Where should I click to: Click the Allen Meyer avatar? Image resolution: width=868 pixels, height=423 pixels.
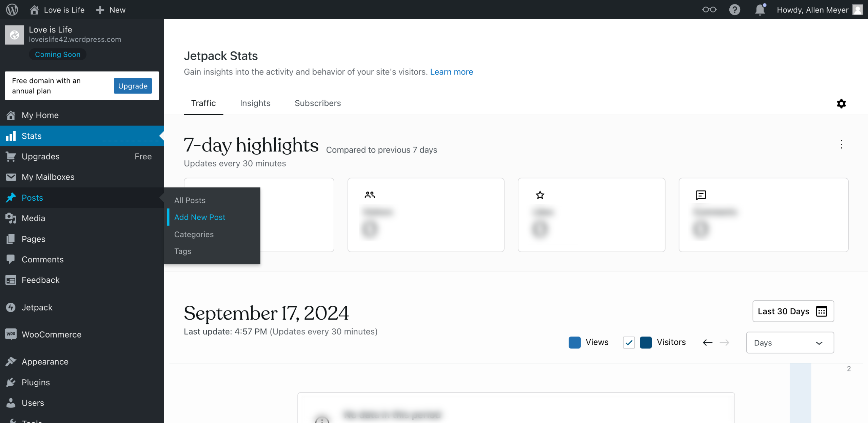point(857,9)
